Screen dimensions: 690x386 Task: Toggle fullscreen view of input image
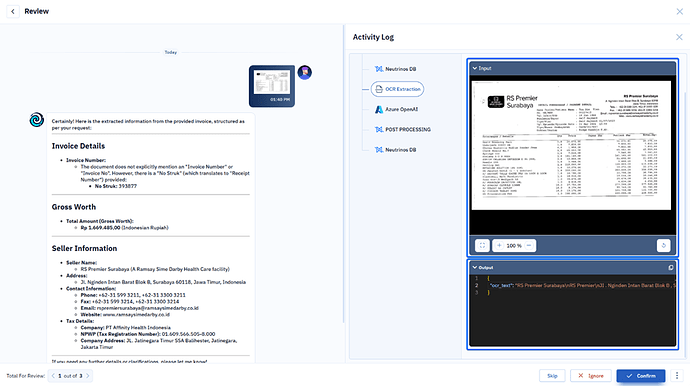(x=482, y=246)
